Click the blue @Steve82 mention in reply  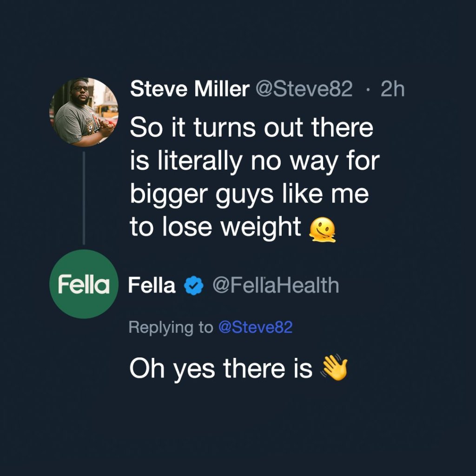tap(255, 328)
